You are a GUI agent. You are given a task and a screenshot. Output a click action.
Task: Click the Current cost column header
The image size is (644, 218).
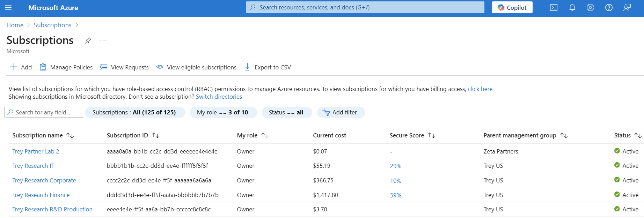[x=329, y=135]
